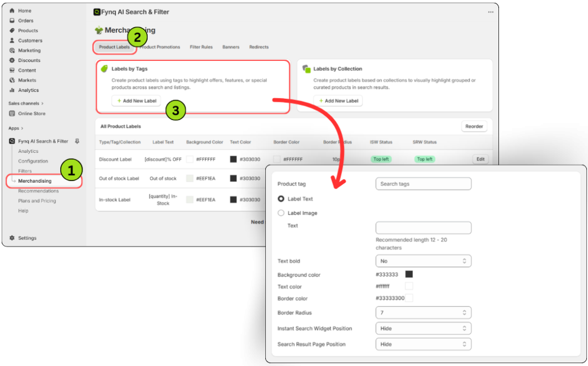Click the Fynq AI Search app icon in sidebar
Viewport: 588px width, 366px height.
[12, 141]
